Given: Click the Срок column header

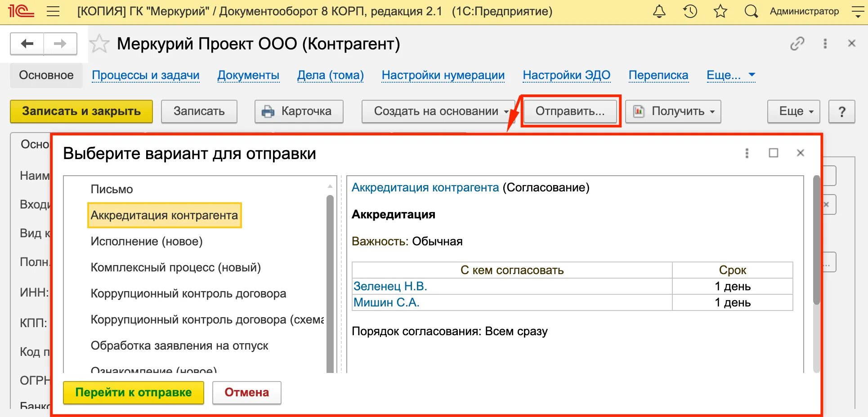Looking at the screenshot, I should coord(733,270).
